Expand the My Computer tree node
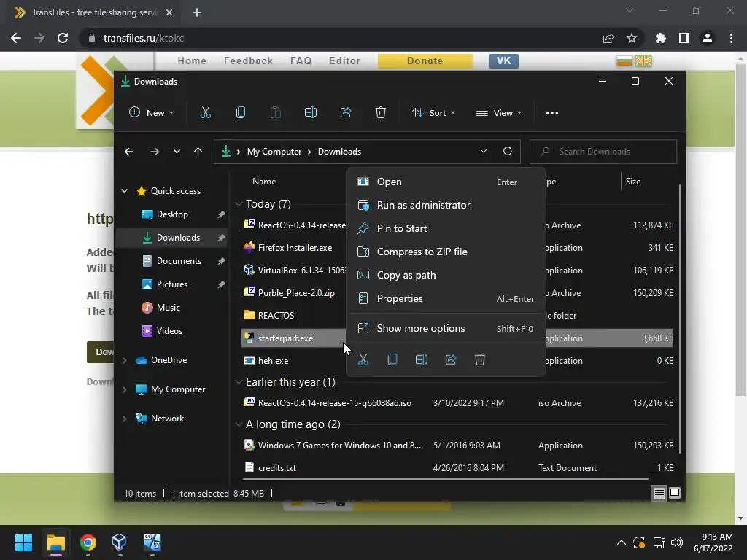The height and width of the screenshot is (560, 747). click(x=124, y=389)
